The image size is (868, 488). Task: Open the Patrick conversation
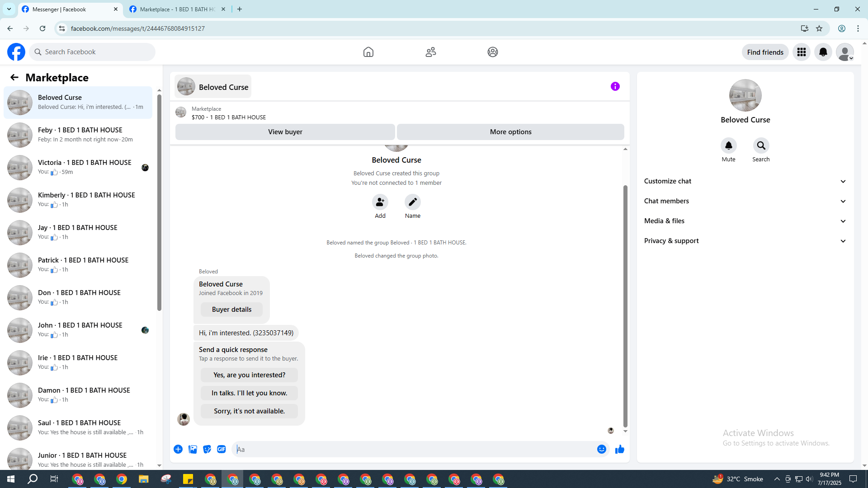pyautogui.click(x=78, y=265)
